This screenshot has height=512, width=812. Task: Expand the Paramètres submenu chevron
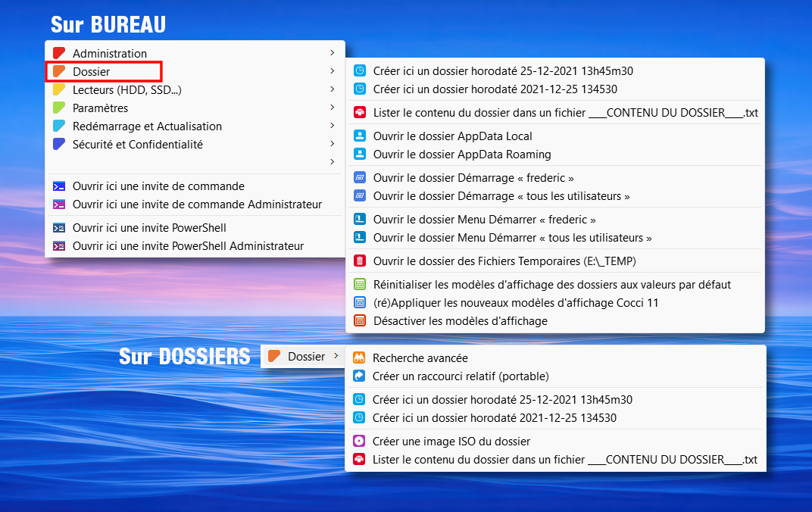click(x=333, y=108)
